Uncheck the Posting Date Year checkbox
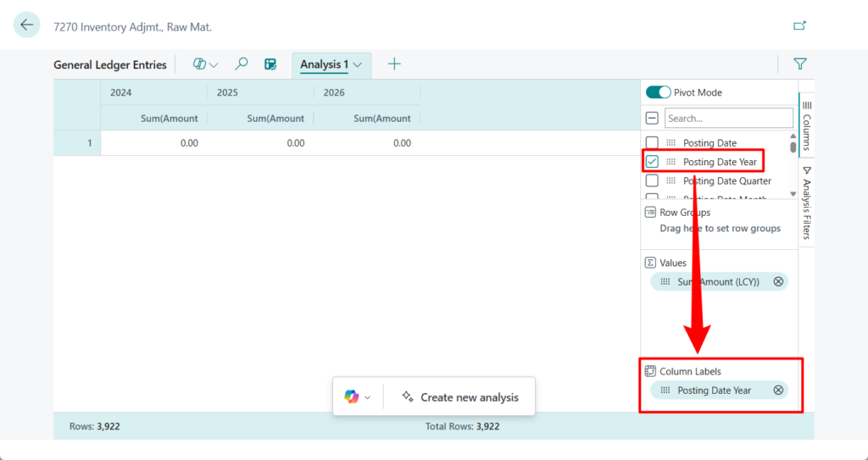The width and height of the screenshot is (868, 460). (652, 162)
